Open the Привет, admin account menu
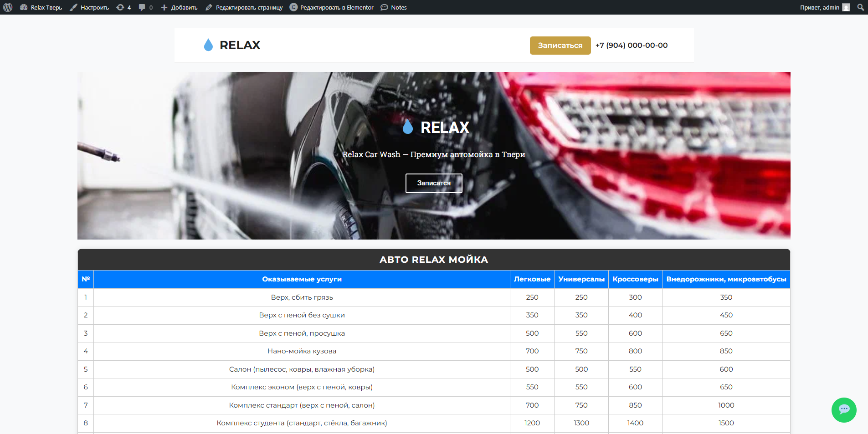The height and width of the screenshot is (434, 868). click(819, 7)
